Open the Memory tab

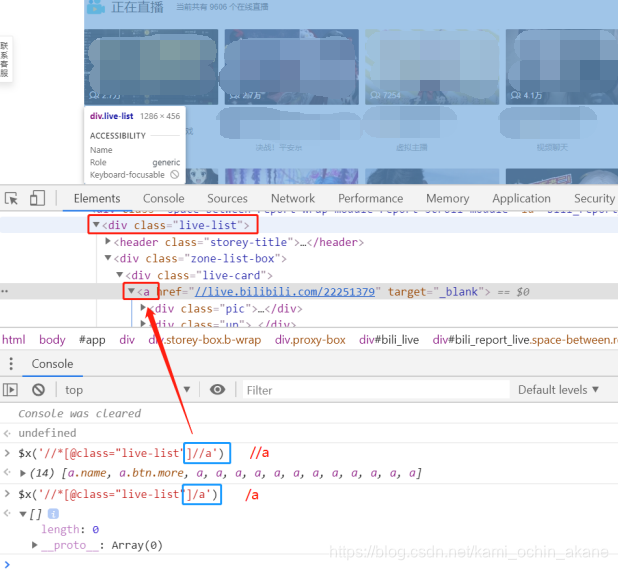(x=448, y=198)
